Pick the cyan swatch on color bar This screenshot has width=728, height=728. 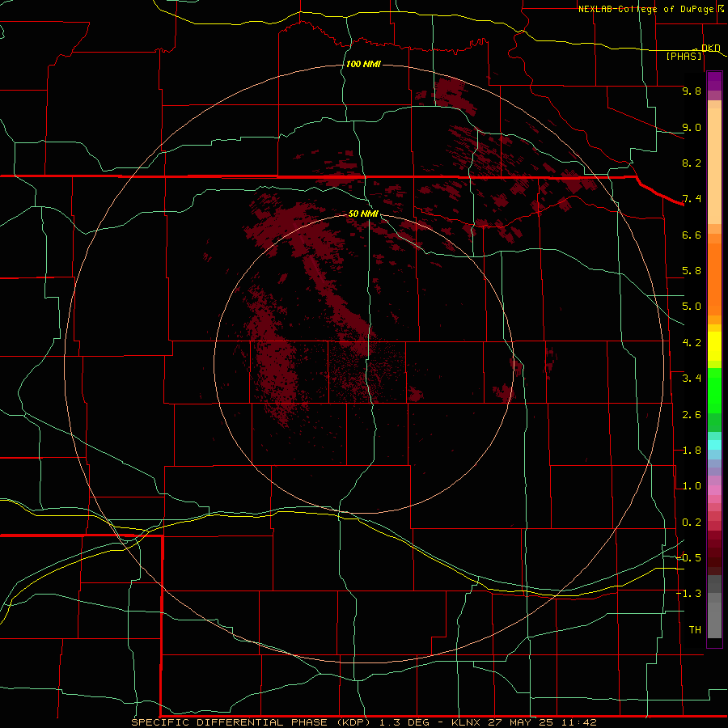[x=714, y=445]
